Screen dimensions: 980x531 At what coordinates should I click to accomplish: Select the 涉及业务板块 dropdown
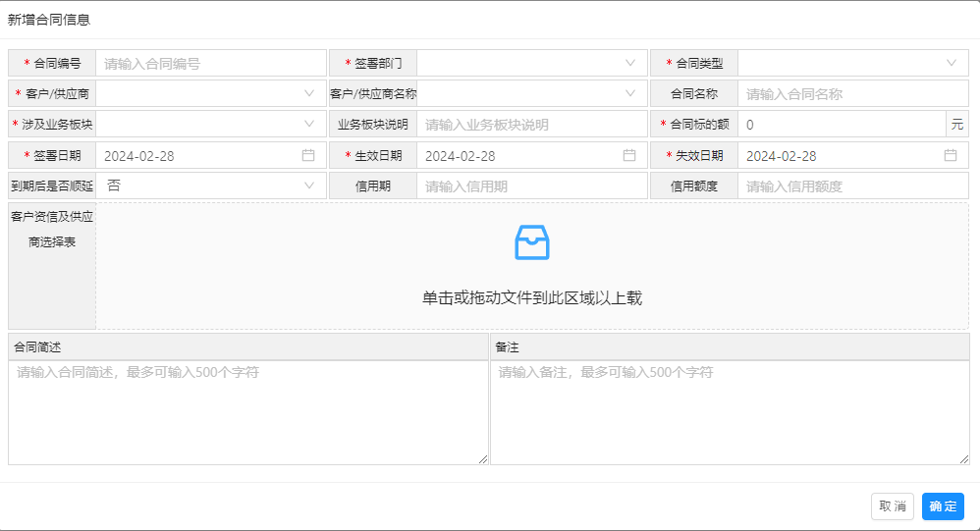(x=210, y=125)
